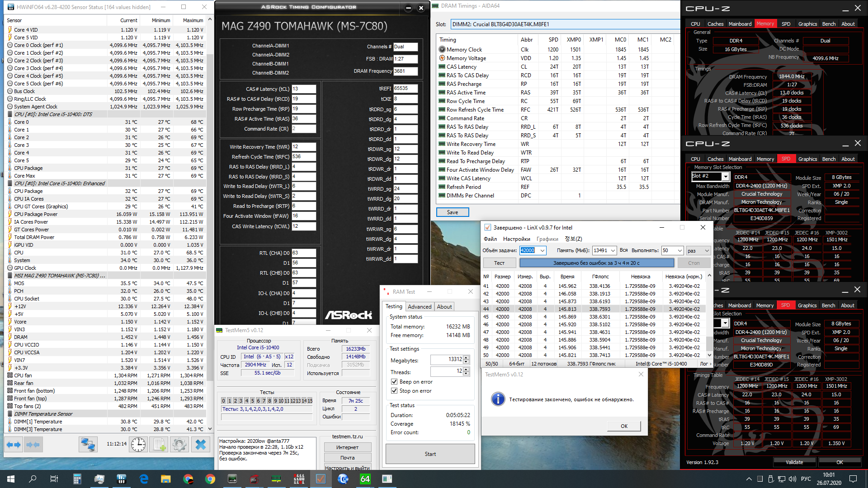Screen dimensions: 868x488
Task: Click Save button in AIDA64 DRAM Timings
Action: pyautogui.click(x=452, y=212)
